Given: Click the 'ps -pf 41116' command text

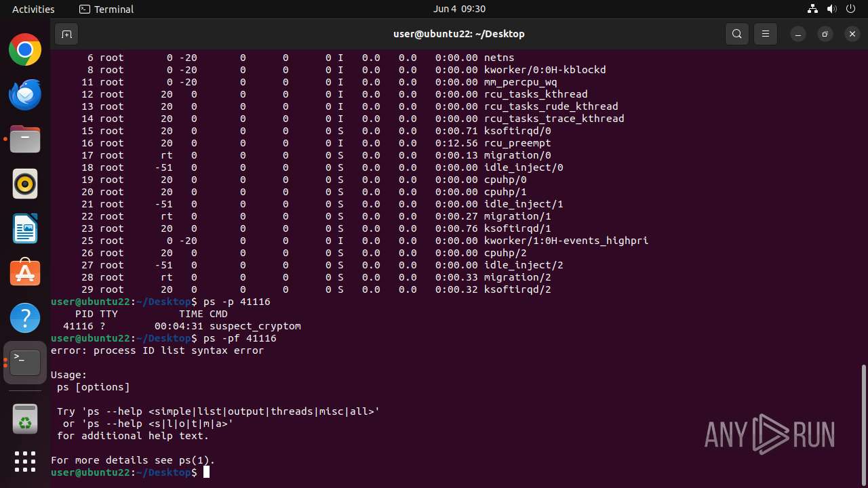Looking at the screenshot, I should 240,338.
